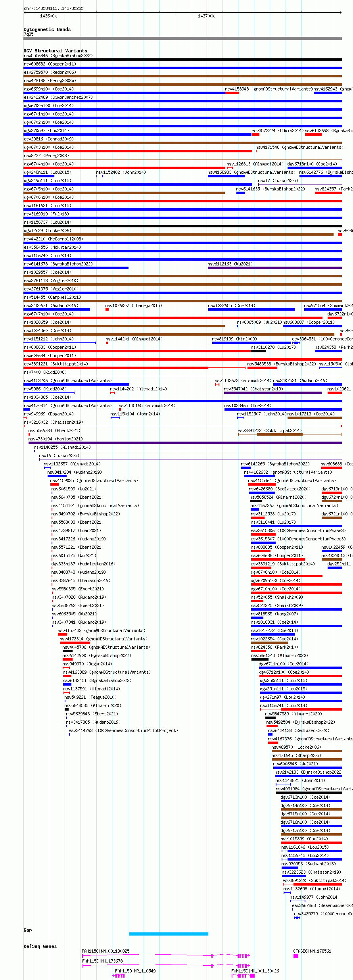The image size is (353, 980).
Task: Open the RefSeq Genes track heading
Action: tap(40, 946)
